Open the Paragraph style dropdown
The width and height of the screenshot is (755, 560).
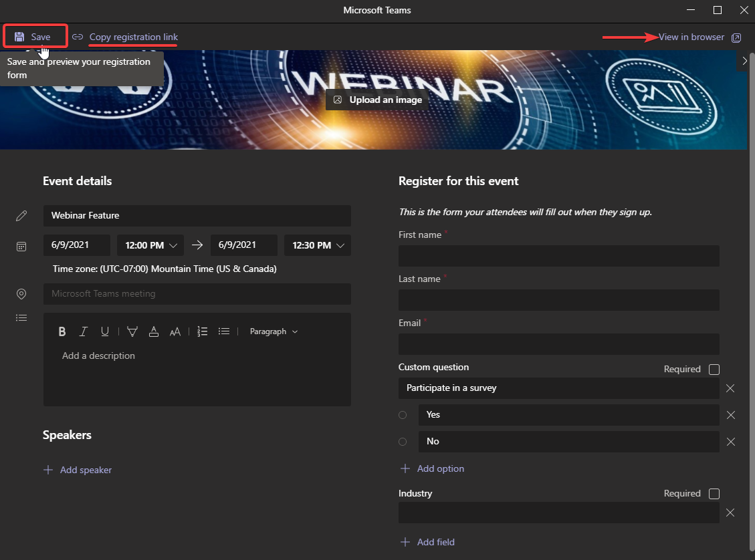274,331
